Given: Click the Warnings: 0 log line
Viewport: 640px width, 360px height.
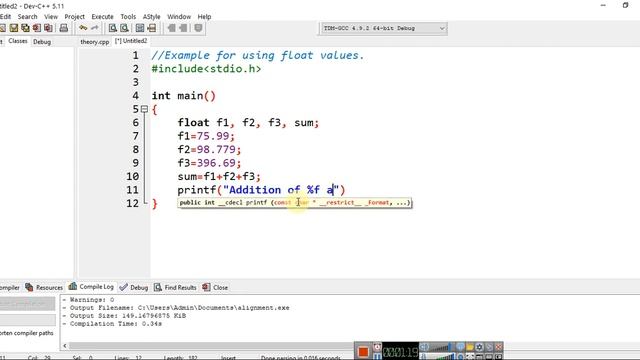Looking at the screenshot, I should pos(88,300).
